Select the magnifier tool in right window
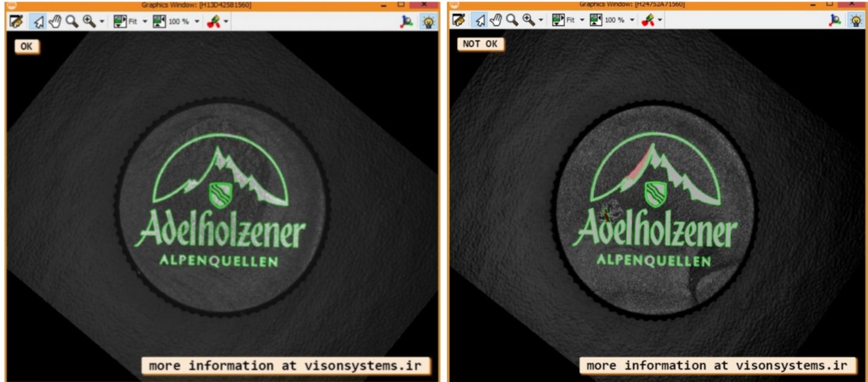This screenshot has width=868, height=382. [511, 20]
